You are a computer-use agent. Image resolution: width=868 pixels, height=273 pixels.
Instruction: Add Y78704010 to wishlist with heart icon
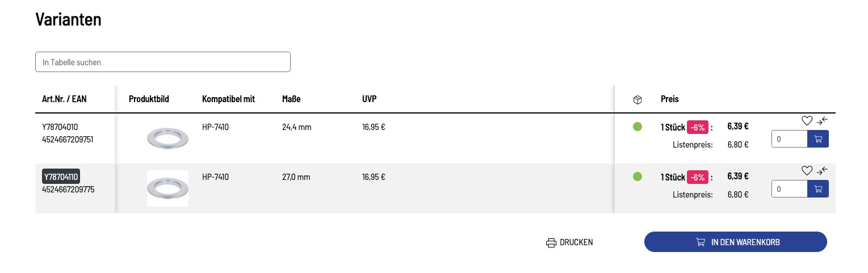pos(807,120)
